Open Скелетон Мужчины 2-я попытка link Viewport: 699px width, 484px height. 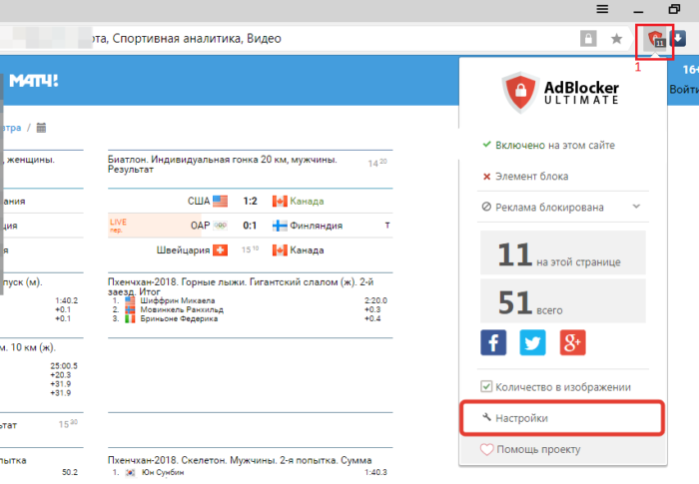coord(240,460)
